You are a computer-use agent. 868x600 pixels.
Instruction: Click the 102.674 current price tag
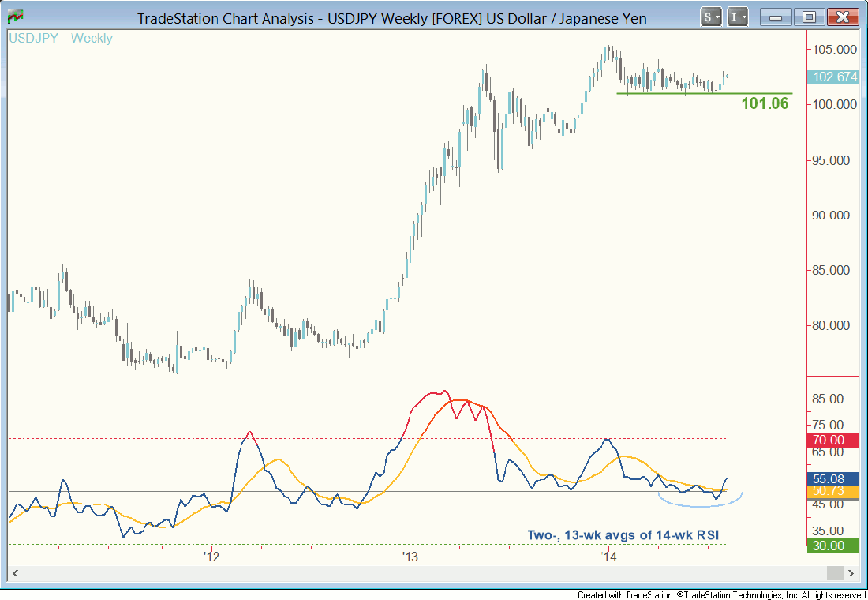pyautogui.click(x=835, y=77)
